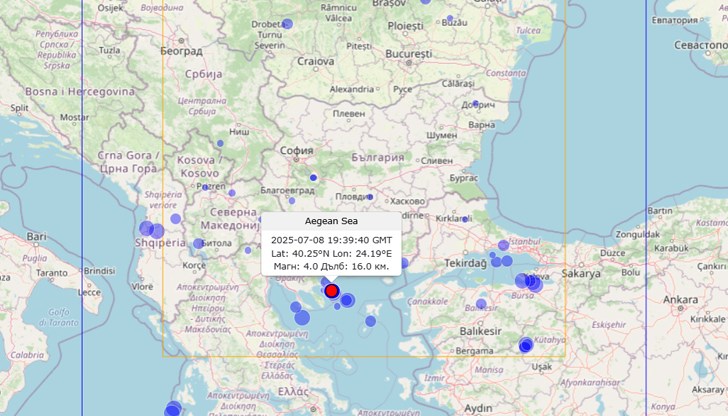Click the Bari city label
The height and width of the screenshot is (416, 728).
tap(36, 237)
